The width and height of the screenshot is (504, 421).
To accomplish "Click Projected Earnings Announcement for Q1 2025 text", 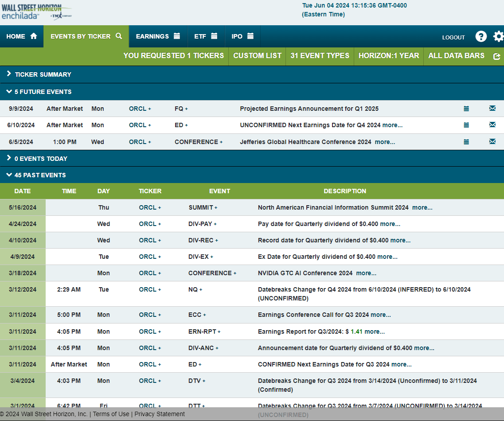I will point(309,109).
